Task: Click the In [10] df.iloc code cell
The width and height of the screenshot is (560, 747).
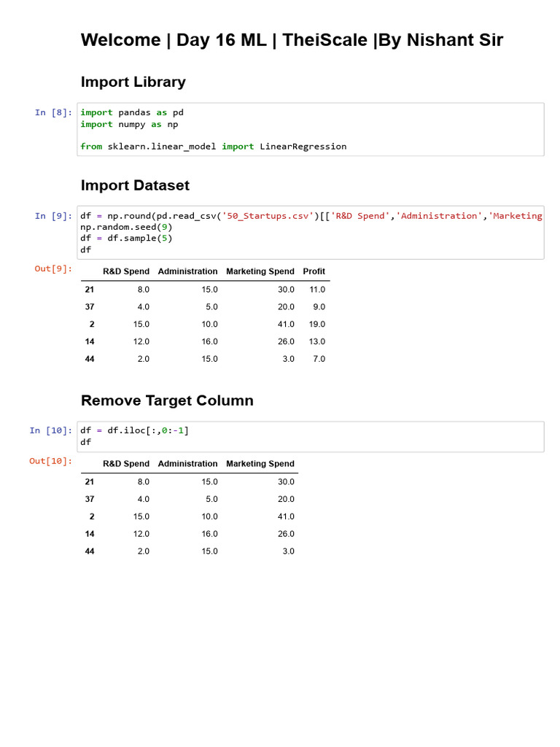Action: pos(311,436)
